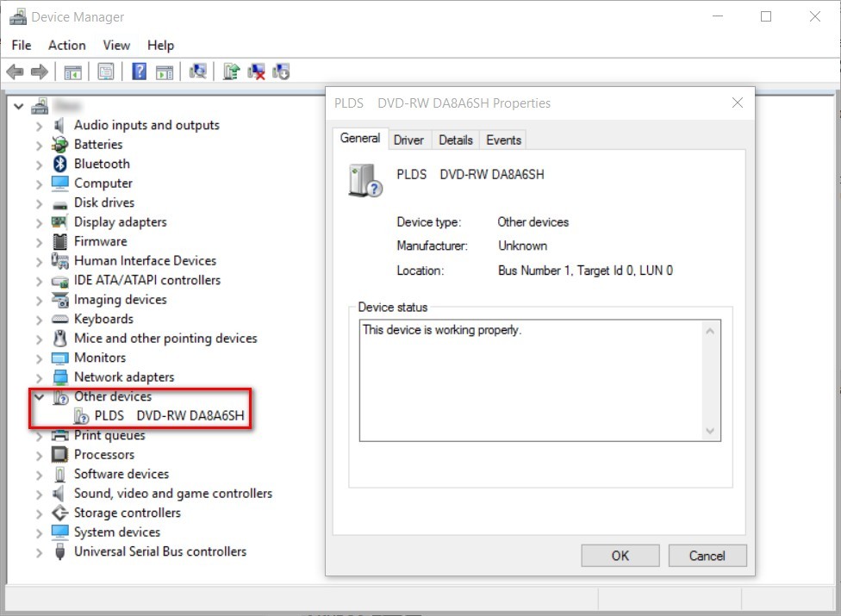The image size is (841, 616).
Task: Expand the IDE ATA/ATAPI controllers node
Action: click(x=39, y=281)
